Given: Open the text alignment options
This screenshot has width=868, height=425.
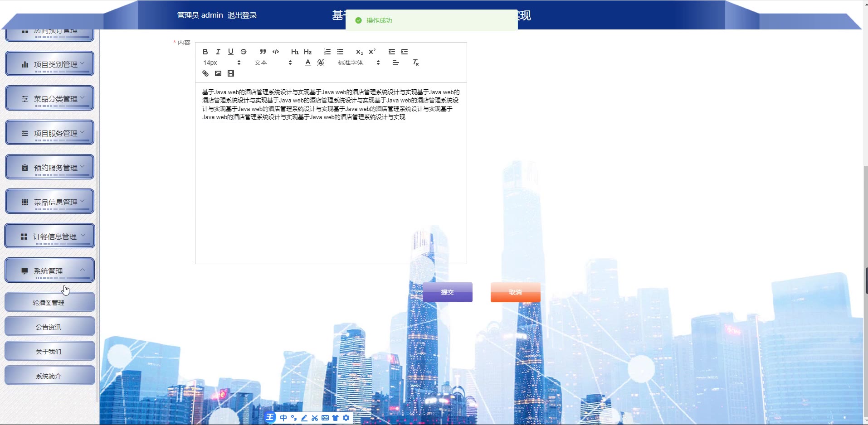Looking at the screenshot, I should point(396,63).
